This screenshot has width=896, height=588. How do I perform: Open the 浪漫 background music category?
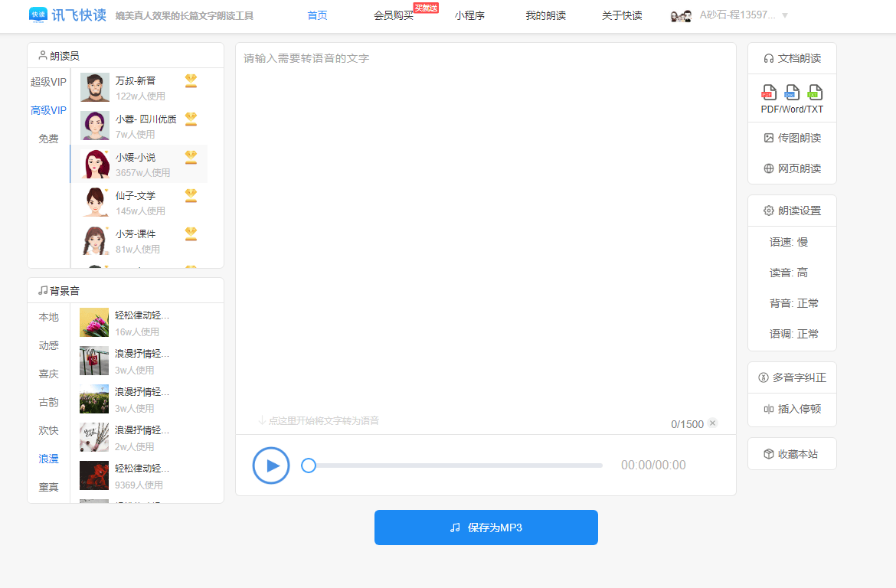(x=47, y=458)
